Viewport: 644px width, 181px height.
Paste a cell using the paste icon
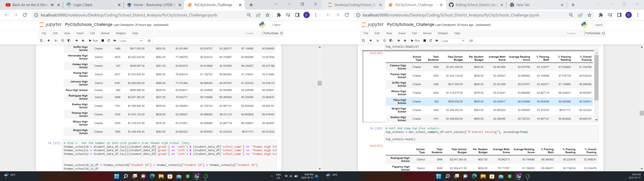point(69,41)
